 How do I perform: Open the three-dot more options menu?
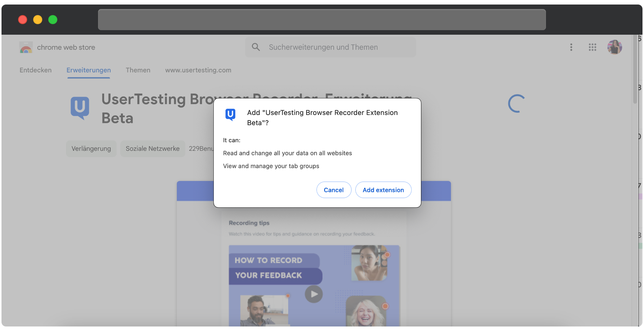571,47
